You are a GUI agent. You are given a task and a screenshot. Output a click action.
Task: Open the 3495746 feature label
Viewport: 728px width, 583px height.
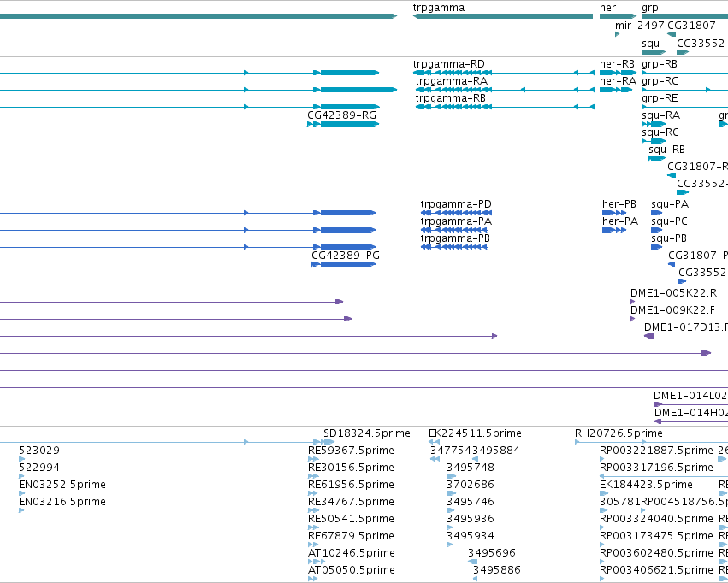[471, 502]
